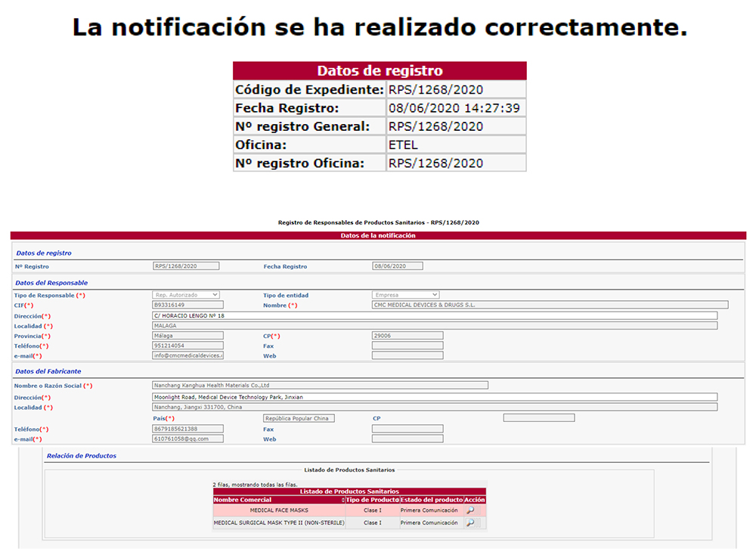Select the MEDICAL FACE MASKS product row
The image size is (756, 549).
[x=279, y=510]
